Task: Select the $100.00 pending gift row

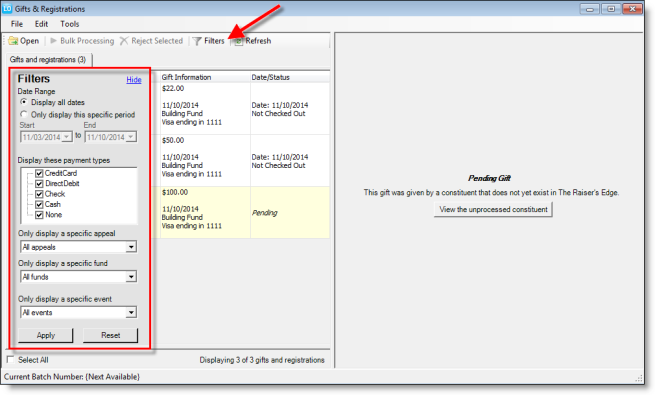Action: [240, 213]
